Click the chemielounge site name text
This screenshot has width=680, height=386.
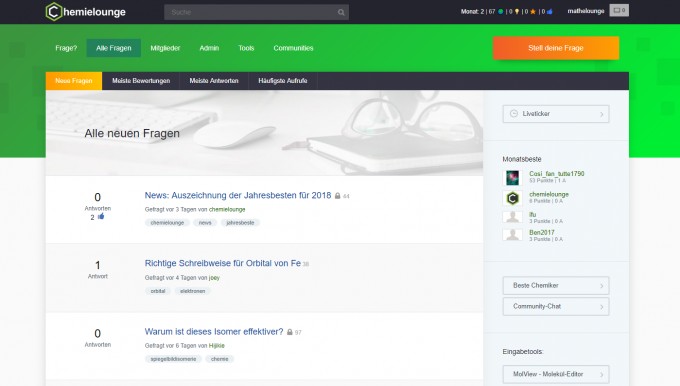(x=95, y=12)
